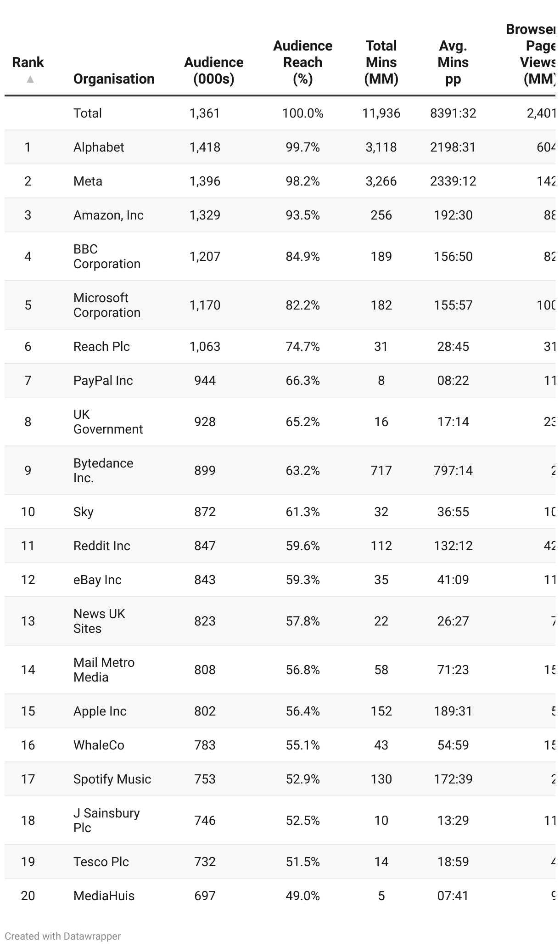Open the Created with Datawrapper link

[x=63, y=936]
